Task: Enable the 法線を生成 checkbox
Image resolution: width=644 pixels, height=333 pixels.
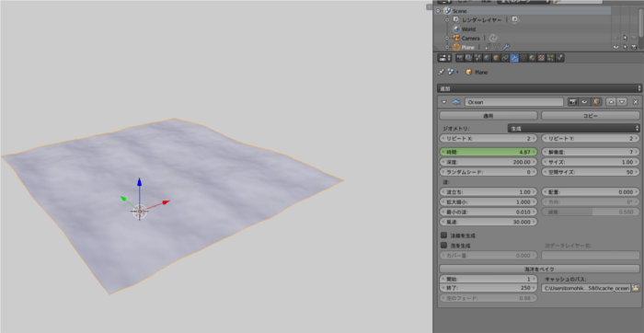Action: 443,235
